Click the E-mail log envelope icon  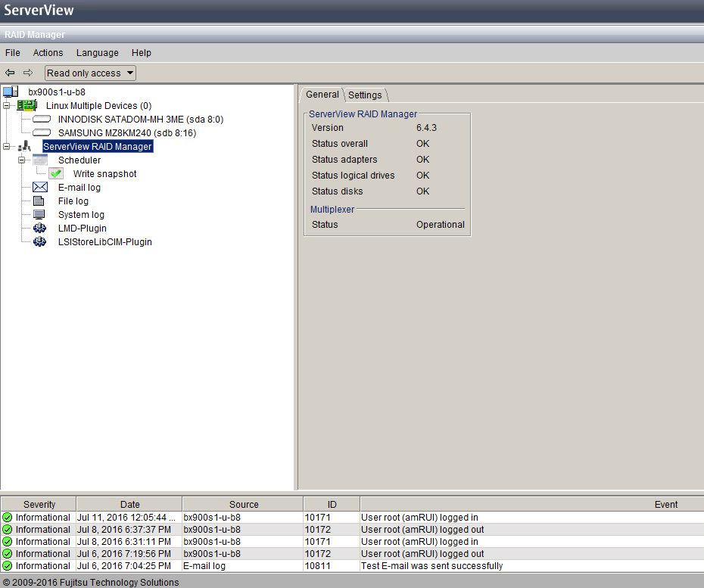40,187
